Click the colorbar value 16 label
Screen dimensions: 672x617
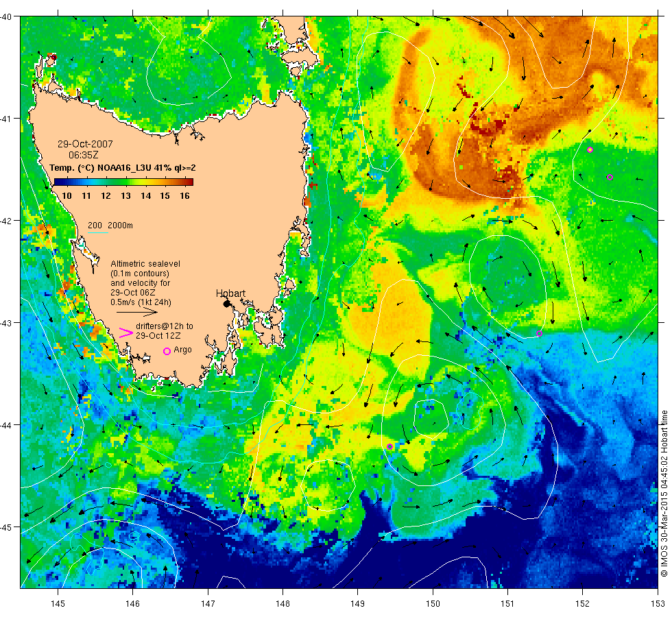coord(184,196)
